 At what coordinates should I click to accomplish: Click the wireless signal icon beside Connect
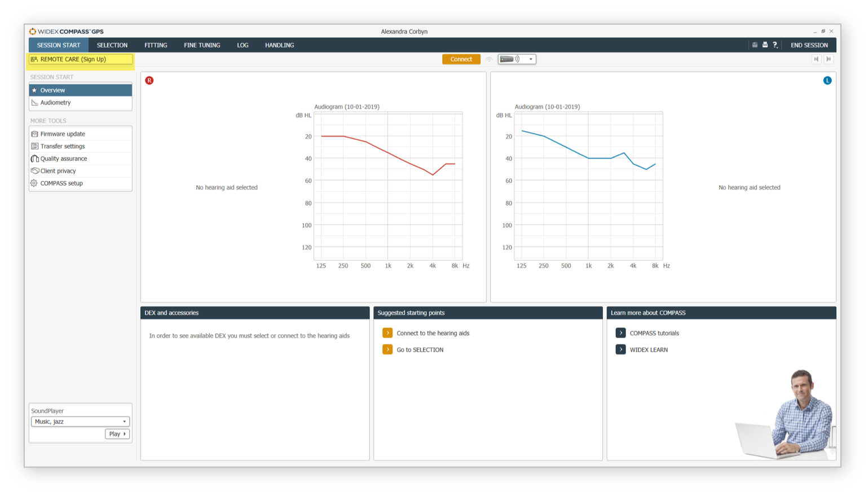[x=489, y=59]
